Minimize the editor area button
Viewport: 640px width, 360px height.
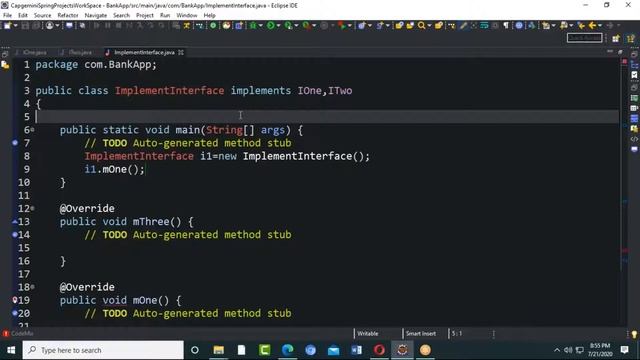tap(610, 52)
